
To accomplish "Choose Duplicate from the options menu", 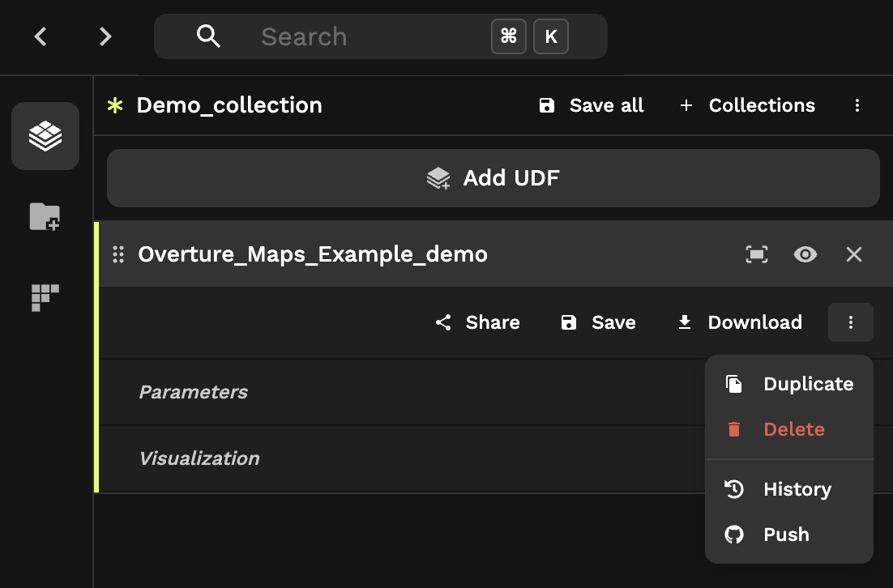I will (788, 384).
